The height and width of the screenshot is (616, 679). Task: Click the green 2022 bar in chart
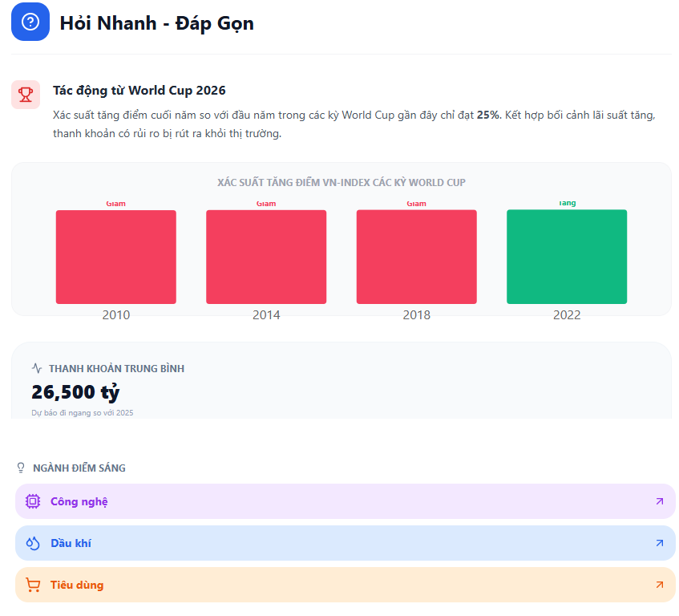pyautogui.click(x=567, y=257)
